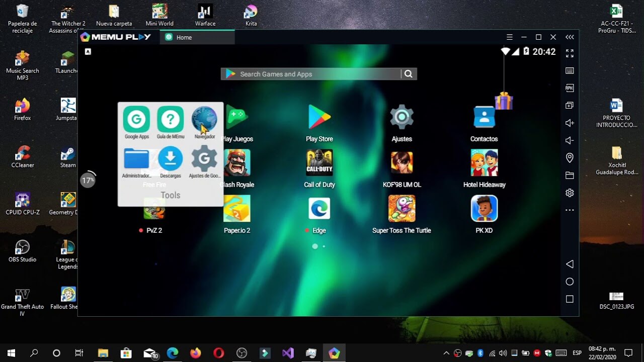644x362 pixels.
Task: Select Warface desktop shortcut
Action: pos(205,16)
